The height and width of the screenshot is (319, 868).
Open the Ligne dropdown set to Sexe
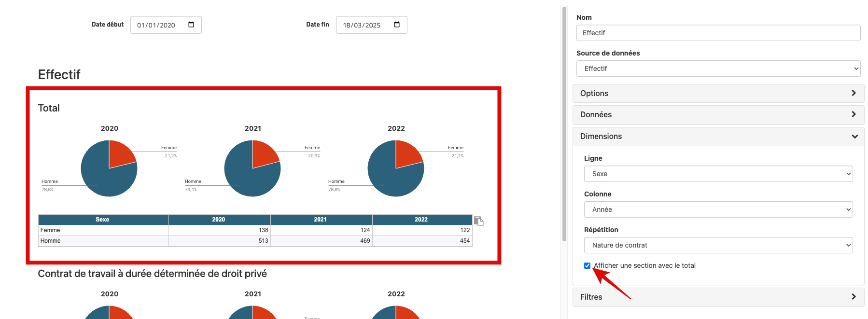[718, 174]
